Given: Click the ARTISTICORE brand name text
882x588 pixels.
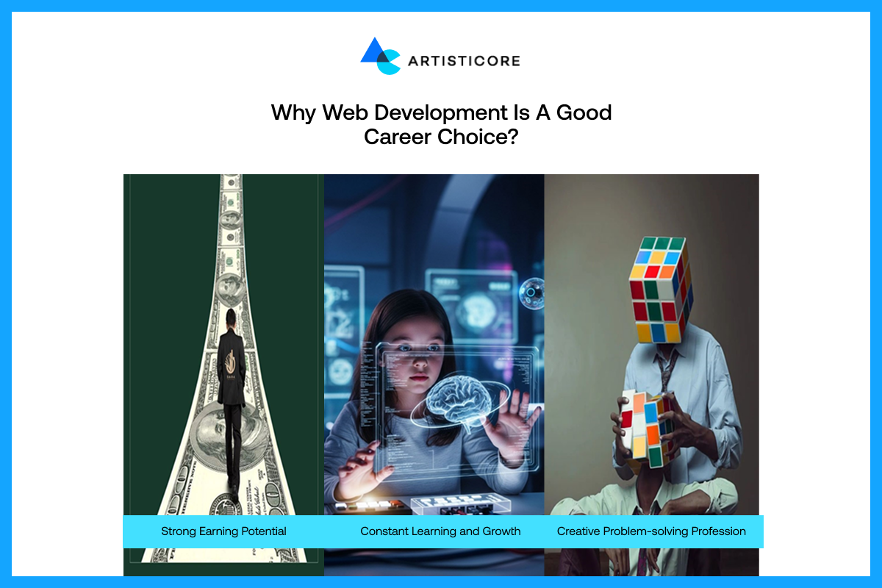Looking at the screenshot, I should tap(463, 61).
